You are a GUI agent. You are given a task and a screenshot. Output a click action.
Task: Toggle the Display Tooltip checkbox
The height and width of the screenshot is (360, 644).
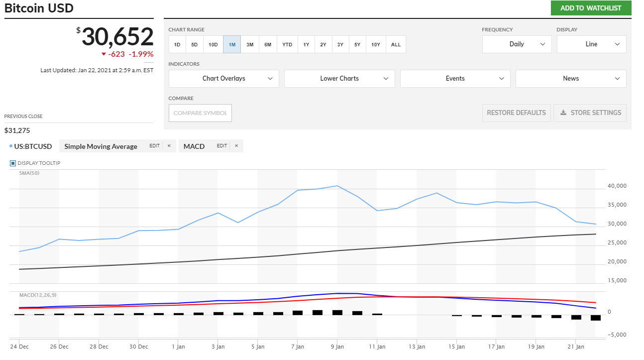click(13, 163)
